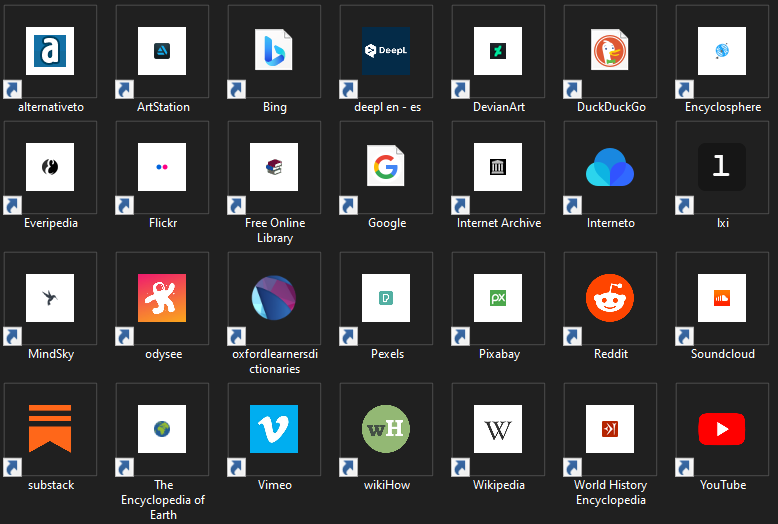Click the "Pexels" name label
Image resolution: width=778 pixels, height=524 pixels.
pyautogui.click(x=387, y=354)
